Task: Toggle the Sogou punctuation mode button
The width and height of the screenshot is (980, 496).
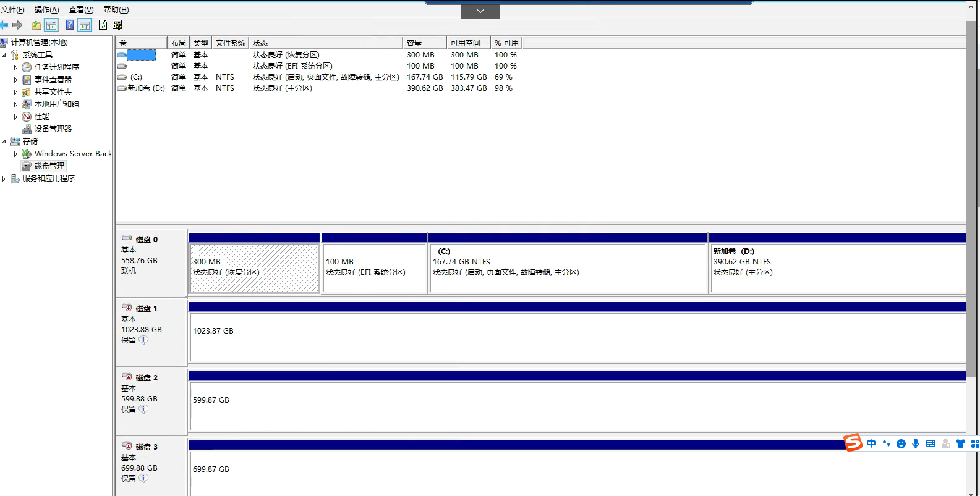Action: pos(886,443)
